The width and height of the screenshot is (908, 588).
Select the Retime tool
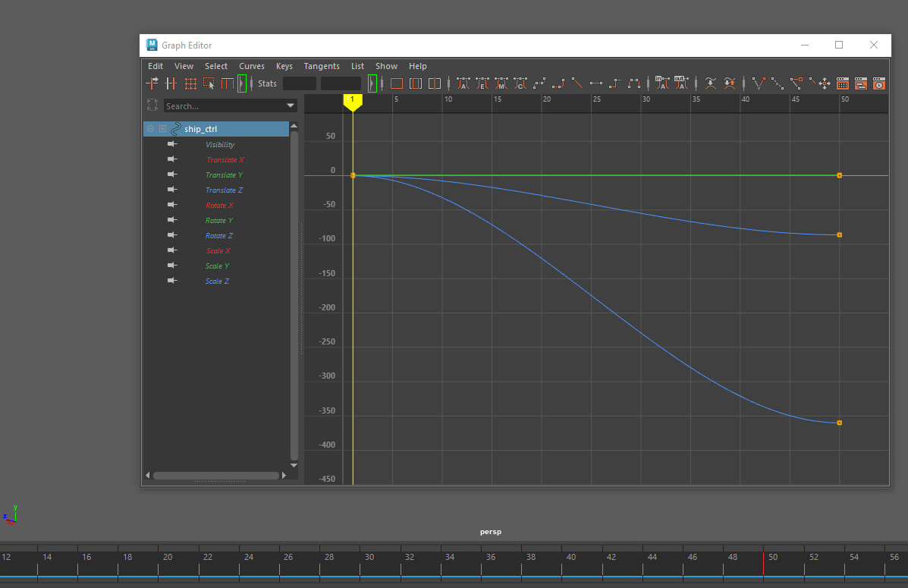228,83
